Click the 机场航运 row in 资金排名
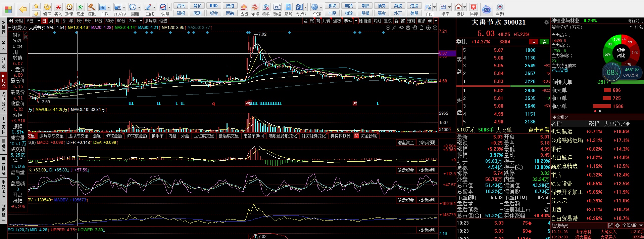Image resolution: width=644 pixels, height=239 pixels. point(597,131)
